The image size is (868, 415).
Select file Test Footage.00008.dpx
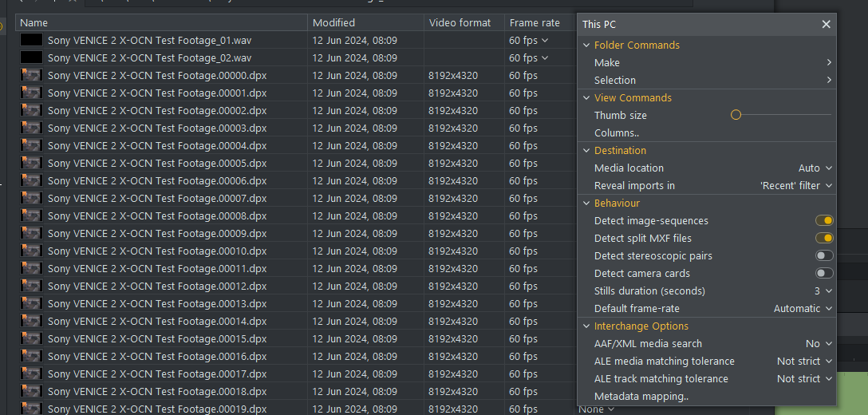(157, 216)
